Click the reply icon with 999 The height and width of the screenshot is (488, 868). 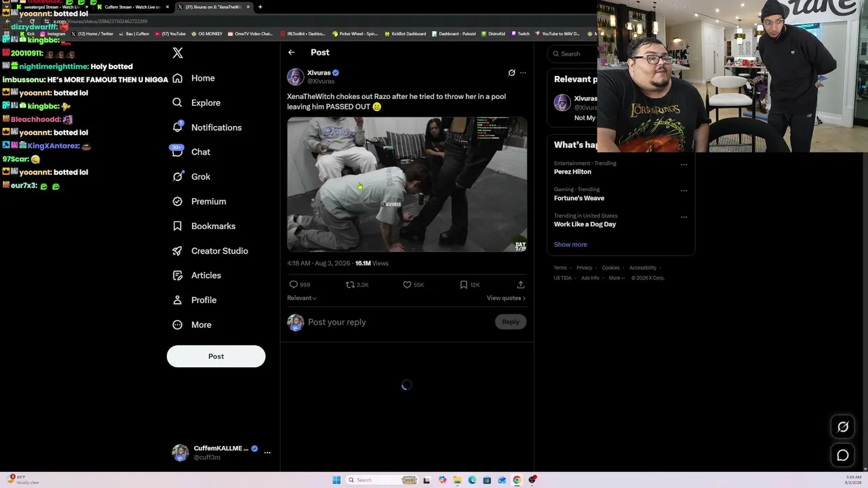click(294, 285)
